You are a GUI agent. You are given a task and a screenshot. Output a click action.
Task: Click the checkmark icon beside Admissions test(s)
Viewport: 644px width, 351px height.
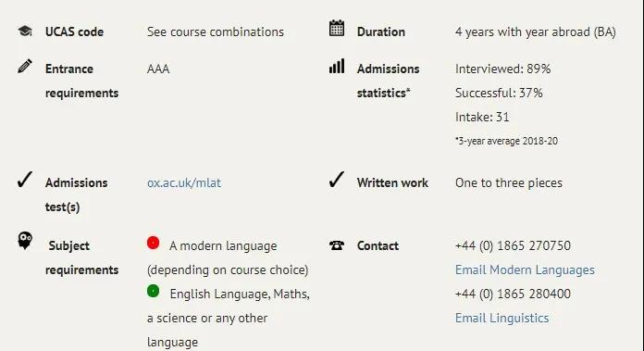coord(25,180)
